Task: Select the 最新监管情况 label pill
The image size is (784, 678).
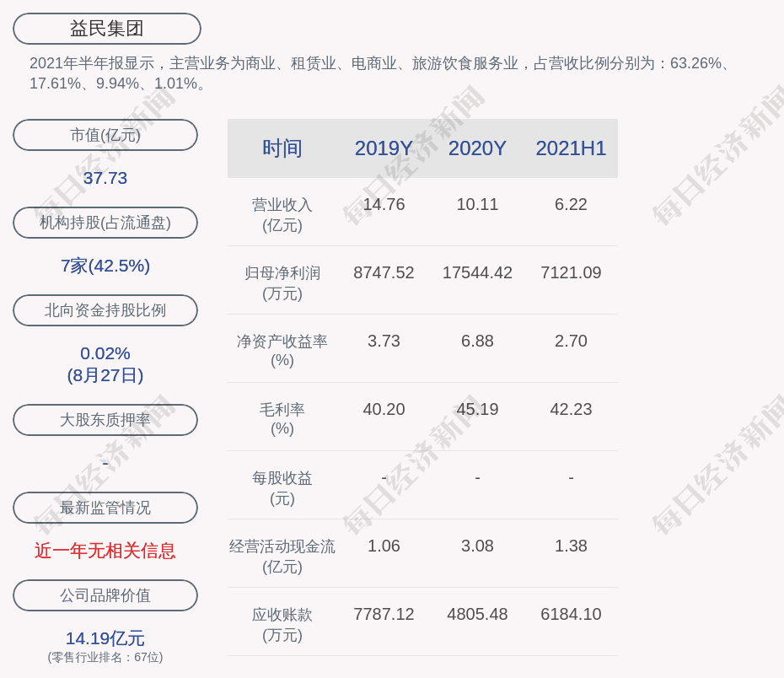Action: click(105, 508)
